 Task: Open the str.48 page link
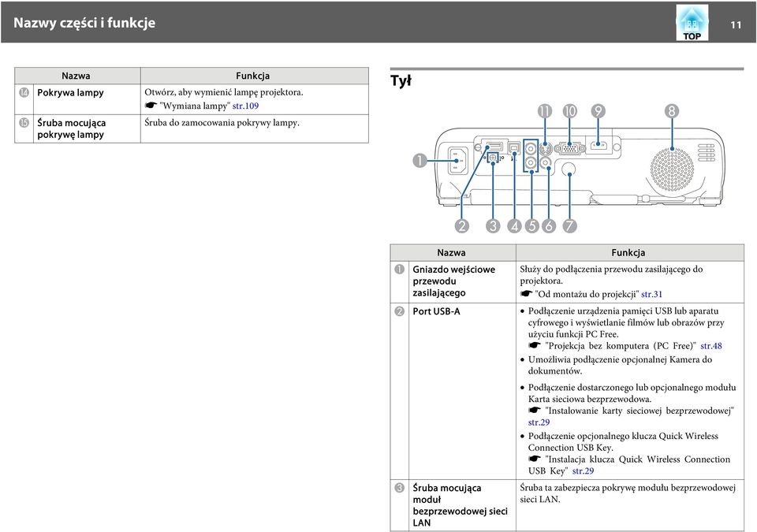pos(711,346)
